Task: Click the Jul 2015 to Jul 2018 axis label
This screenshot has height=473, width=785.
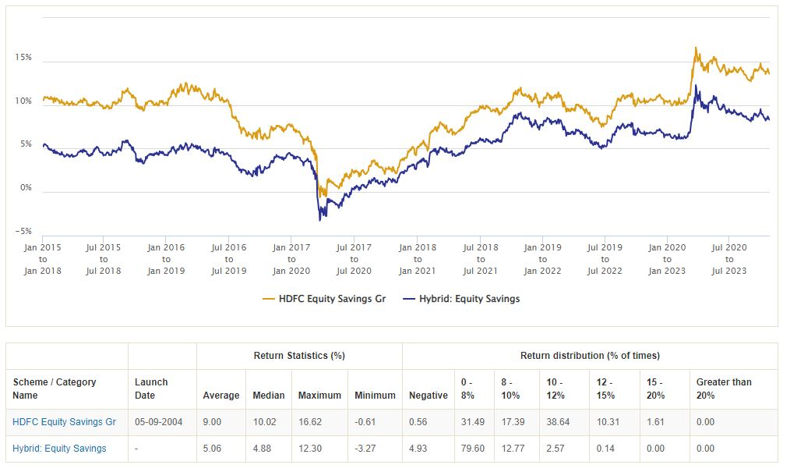Action: point(103,259)
